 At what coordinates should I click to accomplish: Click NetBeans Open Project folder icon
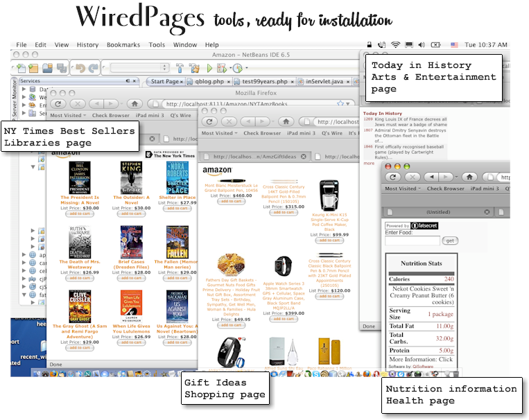tap(48, 68)
